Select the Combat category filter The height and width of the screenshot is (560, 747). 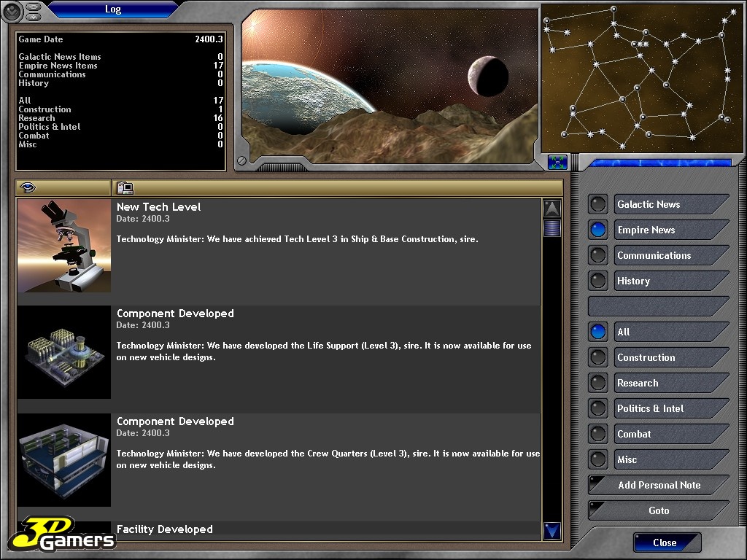click(x=670, y=434)
